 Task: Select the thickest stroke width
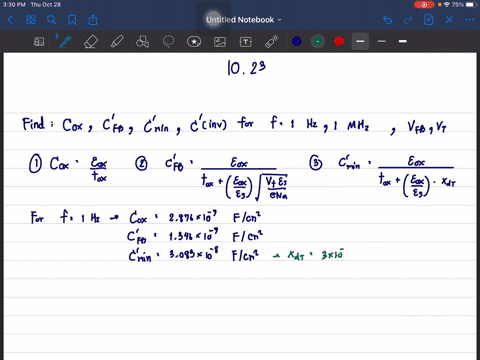click(403, 41)
